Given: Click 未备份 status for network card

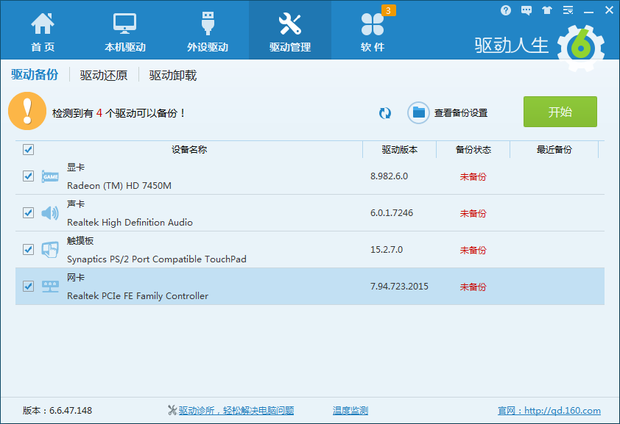Looking at the screenshot, I should 473,287.
